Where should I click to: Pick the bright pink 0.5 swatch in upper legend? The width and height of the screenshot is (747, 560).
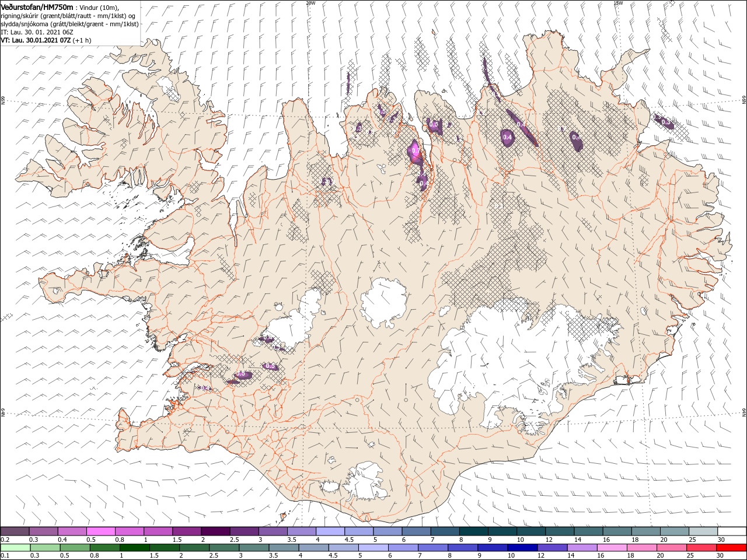(100, 531)
